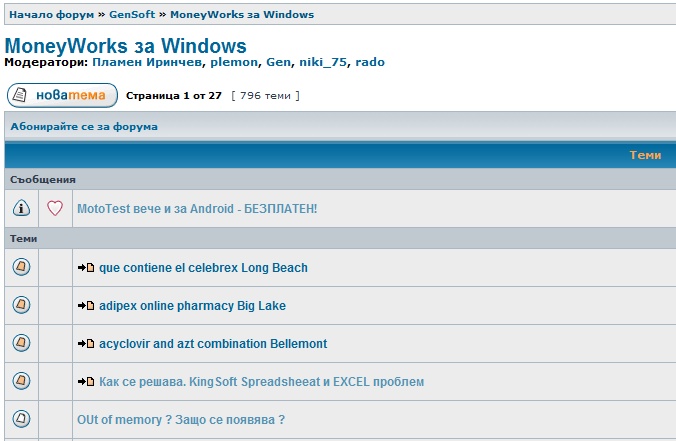Open MotoTest вече и за Android topic
Screen dimensions: 676x441
(197, 209)
